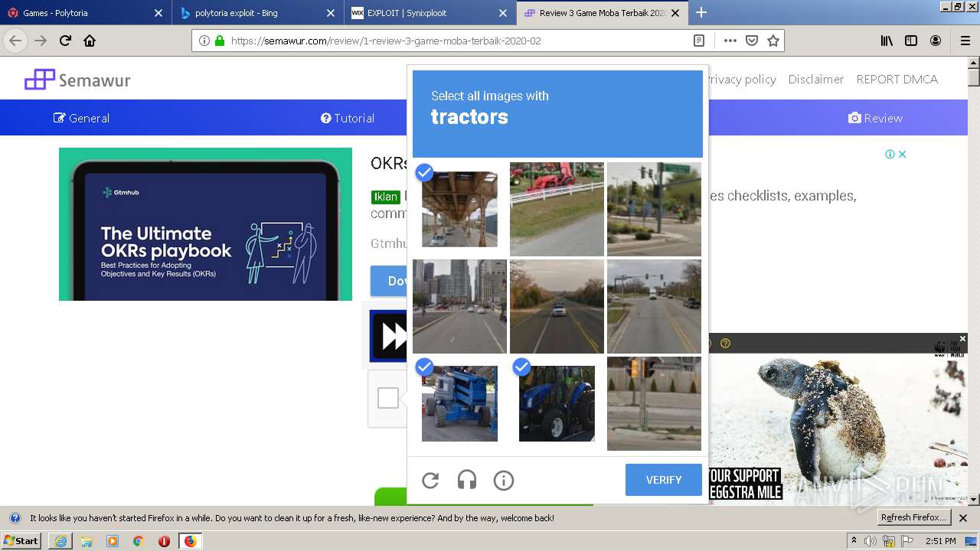
Task: Select the red tractor behind fence tile
Action: click(557, 209)
